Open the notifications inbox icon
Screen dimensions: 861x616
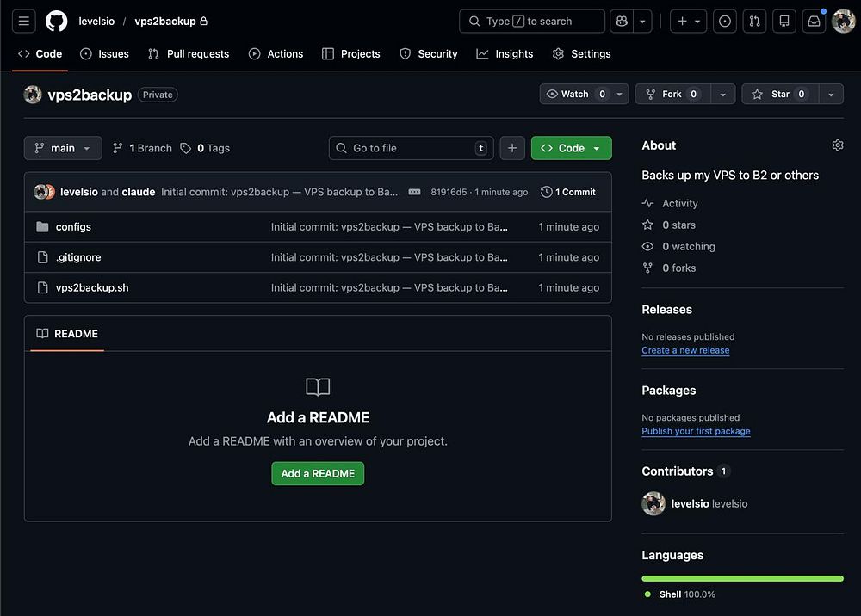814,21
